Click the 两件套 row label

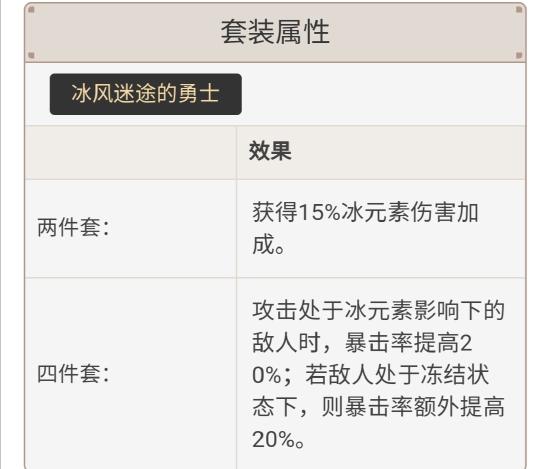point(73,227)
